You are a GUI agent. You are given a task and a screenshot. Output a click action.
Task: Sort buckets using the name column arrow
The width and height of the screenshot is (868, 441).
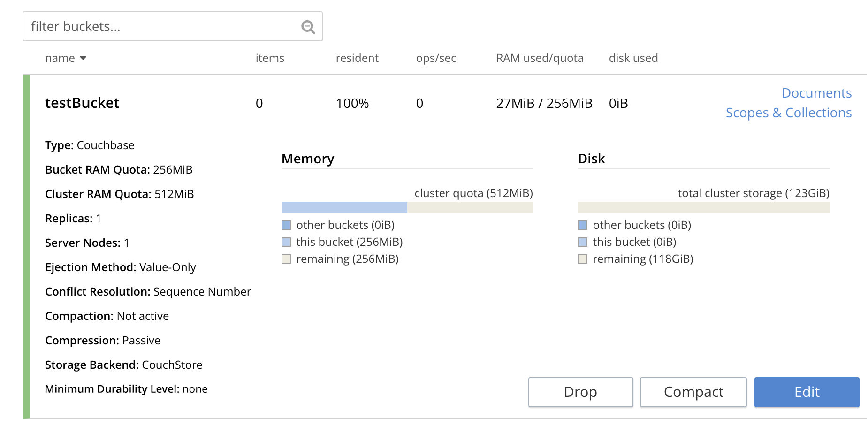click(x=83, y=58)
